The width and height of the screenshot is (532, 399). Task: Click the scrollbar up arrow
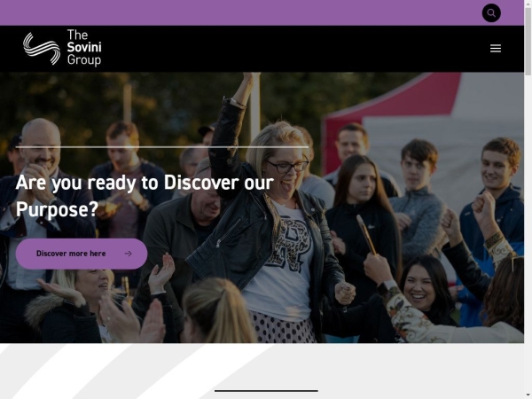point(528,3)
